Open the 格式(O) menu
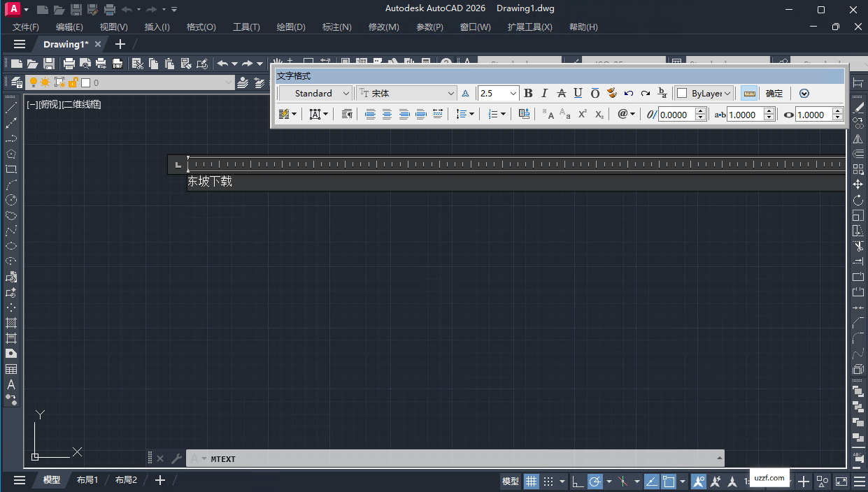 click(201, 27)
